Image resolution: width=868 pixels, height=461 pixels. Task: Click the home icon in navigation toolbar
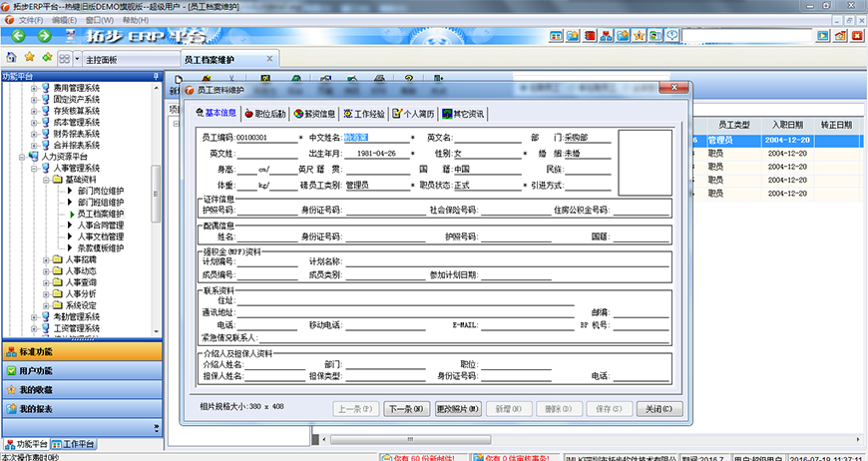[11, 58]
